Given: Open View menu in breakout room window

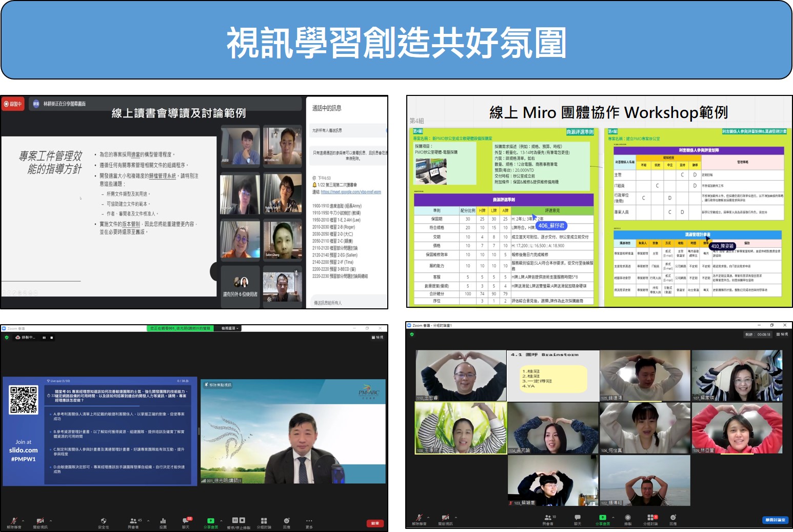Looking at the screenshot, I should pos(782,334).
